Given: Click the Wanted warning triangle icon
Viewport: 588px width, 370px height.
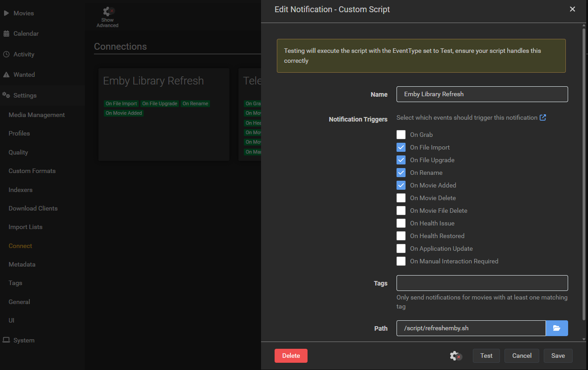Looking at the screenshot, I should [6, 75].
